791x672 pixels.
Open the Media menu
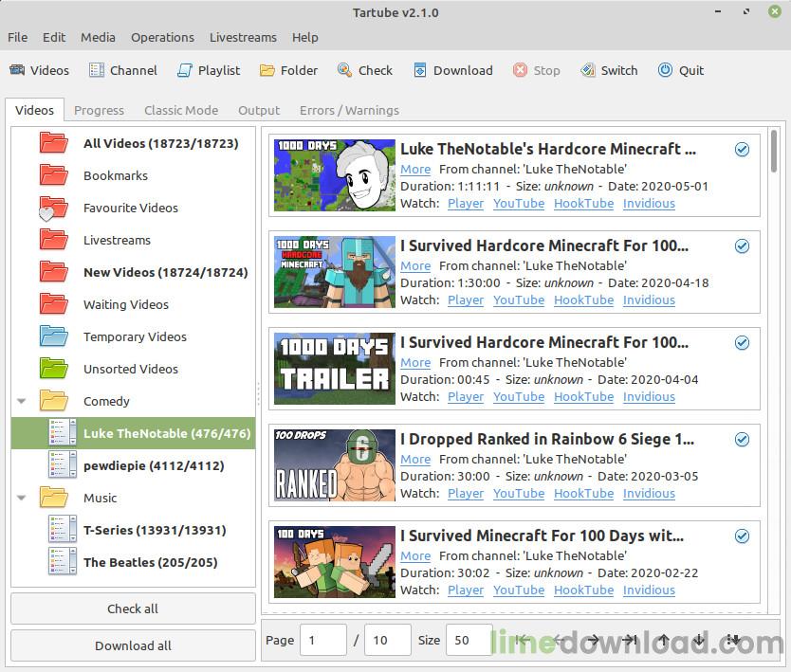[x=98, y=37]
